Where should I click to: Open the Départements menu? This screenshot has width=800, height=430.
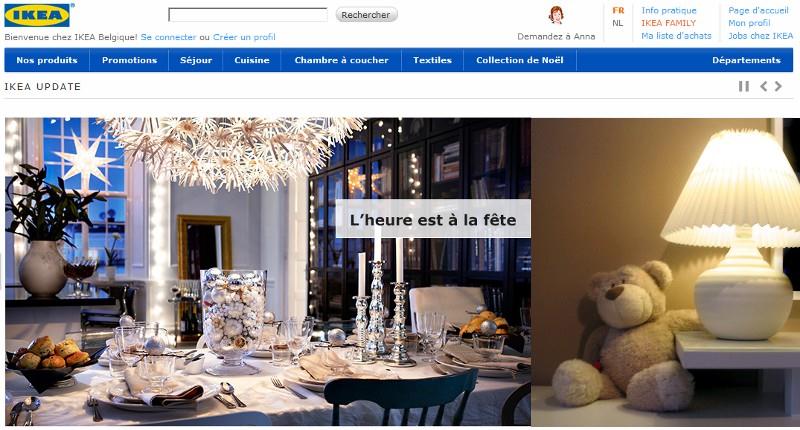746,60
